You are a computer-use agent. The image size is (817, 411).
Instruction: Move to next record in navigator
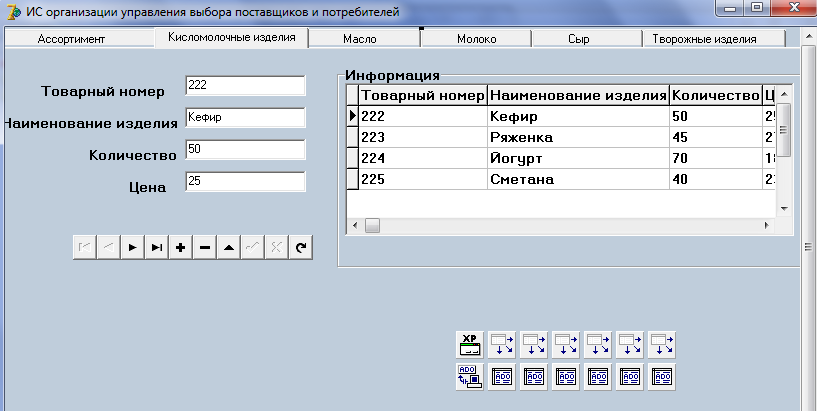coord(133,247)
